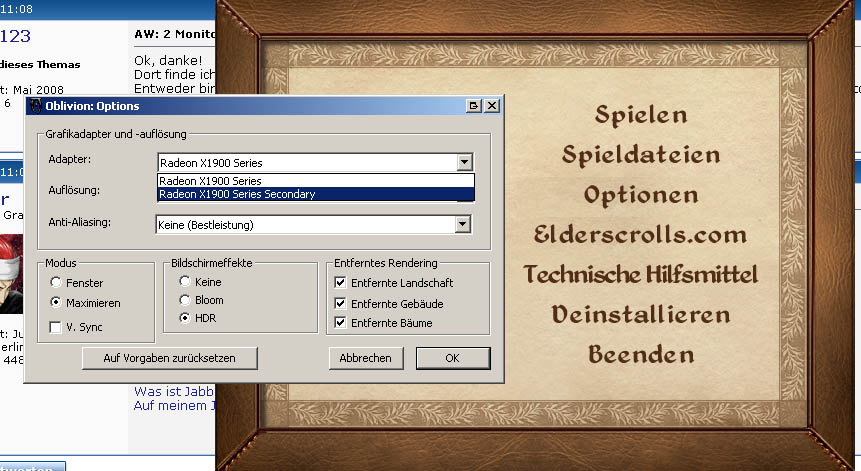Select Maximieren mode radio button
Viewport: 861px width, 471px height.
[55, 302]
